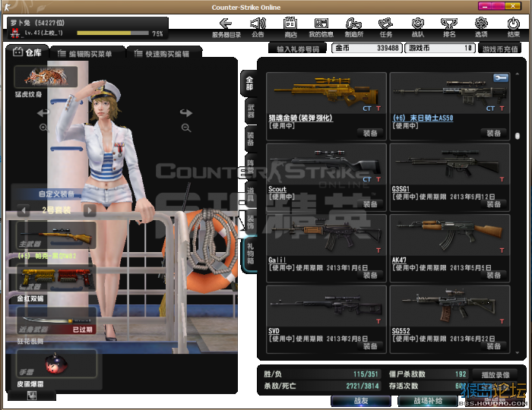Rotate character left with the arrow icon

(43, 112)
